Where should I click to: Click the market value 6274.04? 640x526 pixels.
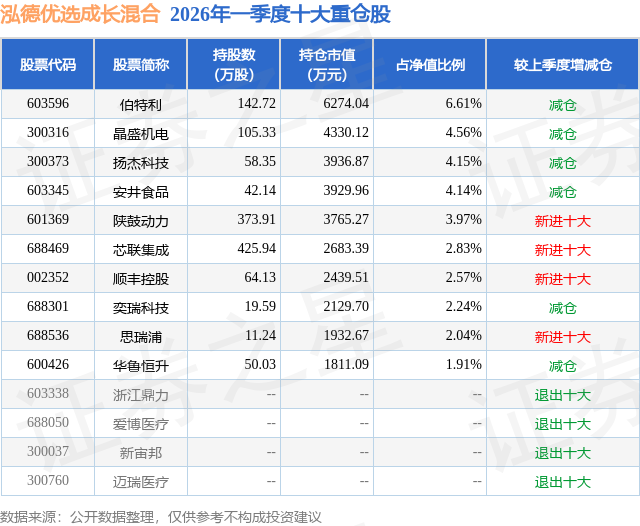[x=346, y=104]
